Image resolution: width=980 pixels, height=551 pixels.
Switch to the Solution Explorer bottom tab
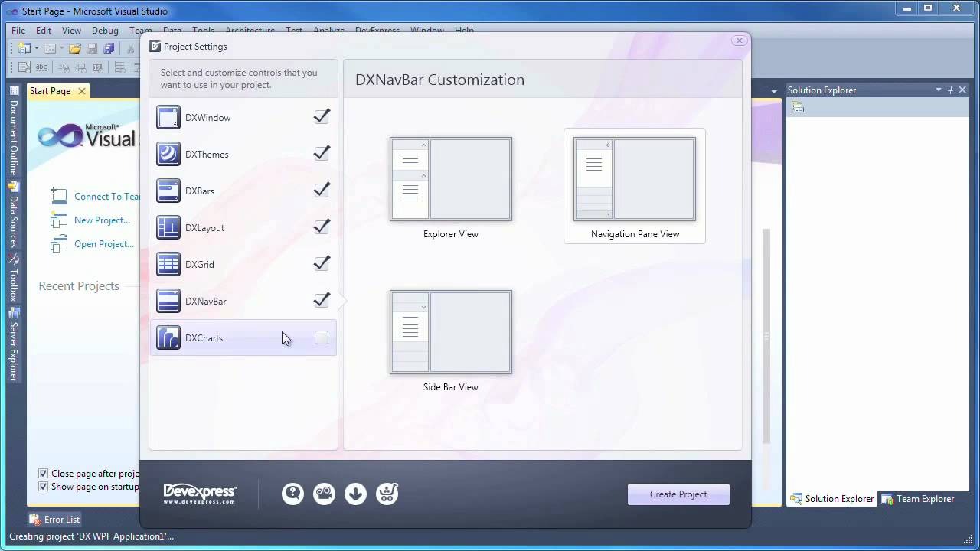click(x=832, y=499)
